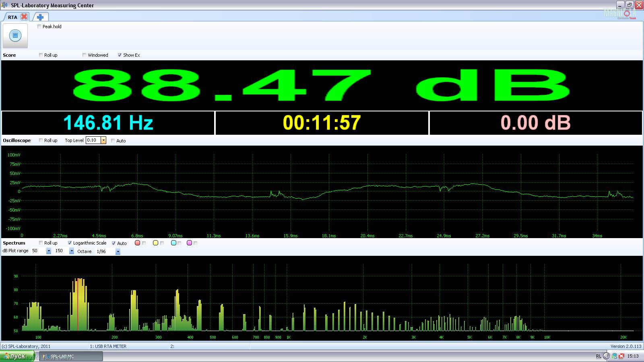Toggle Roll up in the Oscilloscope section

click(x=41, y=140)
